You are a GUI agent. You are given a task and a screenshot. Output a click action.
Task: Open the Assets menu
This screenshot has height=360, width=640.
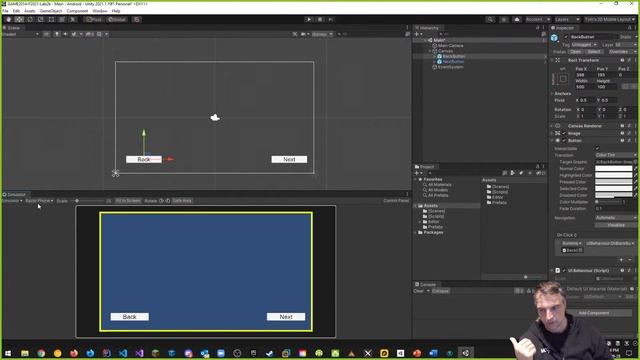[30, 11]
